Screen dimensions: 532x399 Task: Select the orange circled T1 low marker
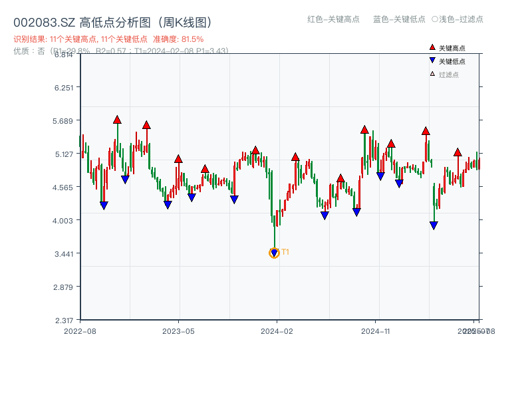pos(274,253)
